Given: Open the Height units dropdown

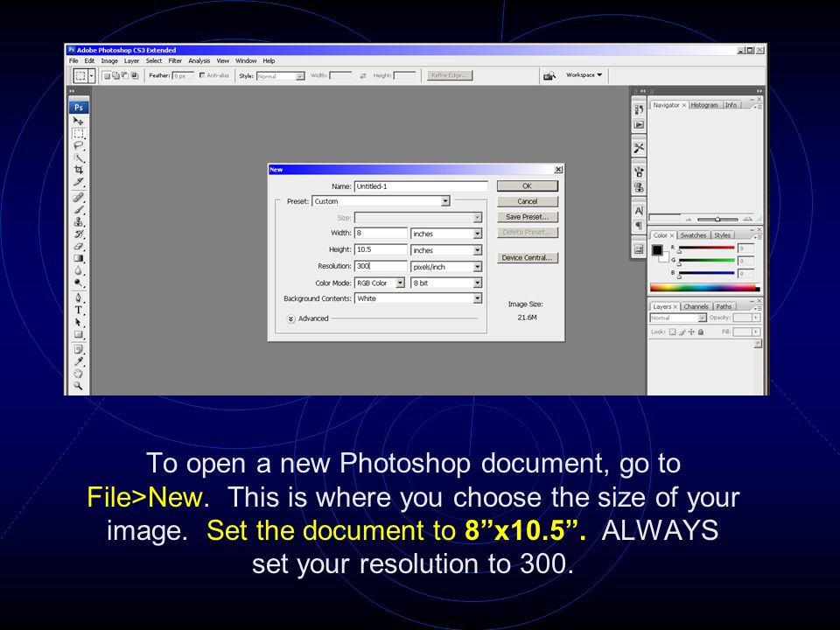Looking at the screenshot, I should coord(446,250).
